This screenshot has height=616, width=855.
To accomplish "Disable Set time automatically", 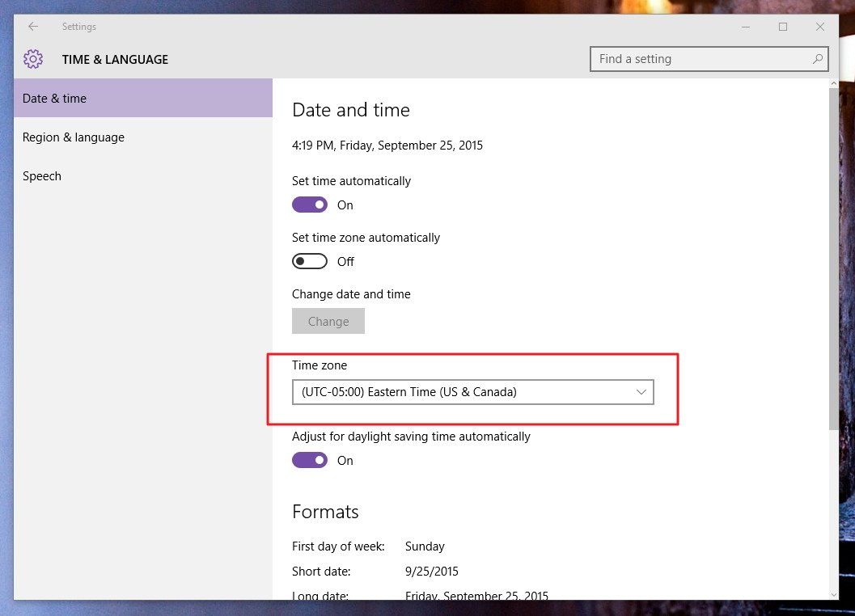I will tap(310, 205).
